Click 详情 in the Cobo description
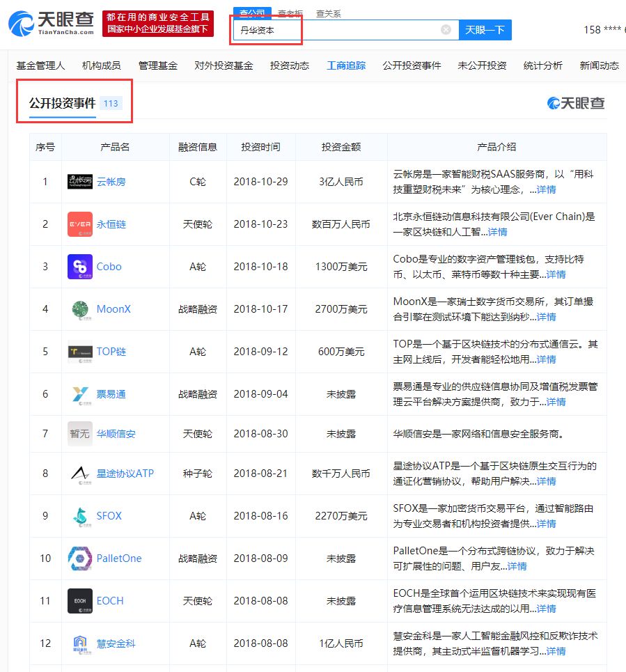 pos(556,274)
